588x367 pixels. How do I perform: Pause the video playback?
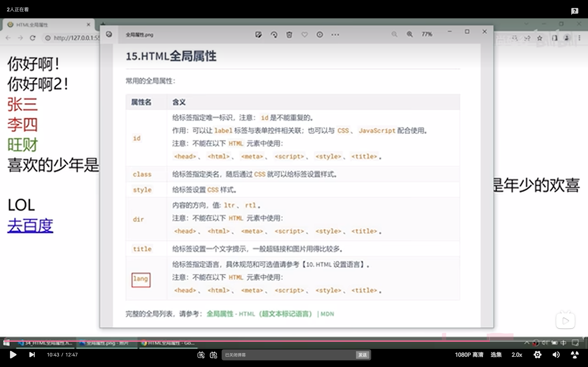point(13,355)
